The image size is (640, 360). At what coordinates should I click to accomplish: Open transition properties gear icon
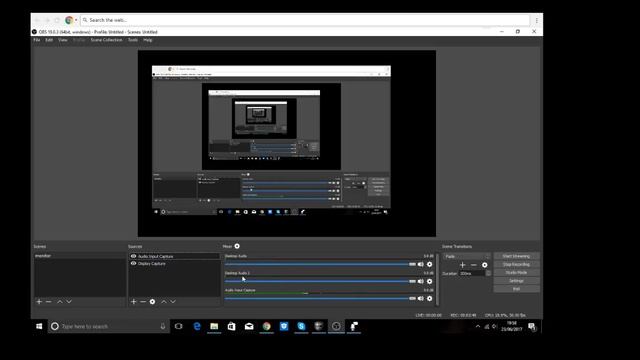(x=484, y=265)
